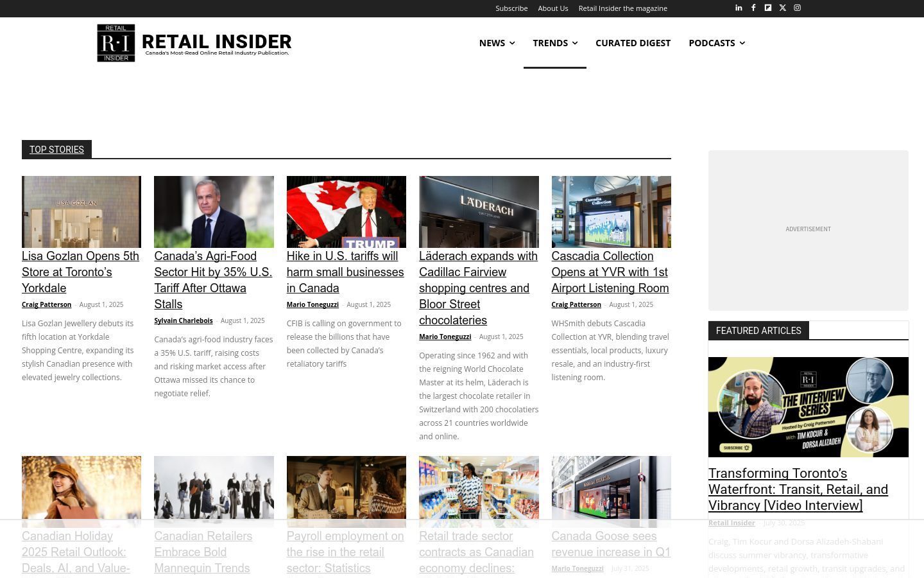Open Hike in U.S. tariffs headline
The width and height of the screenshot is (924, 578).
tap(346, 272)
